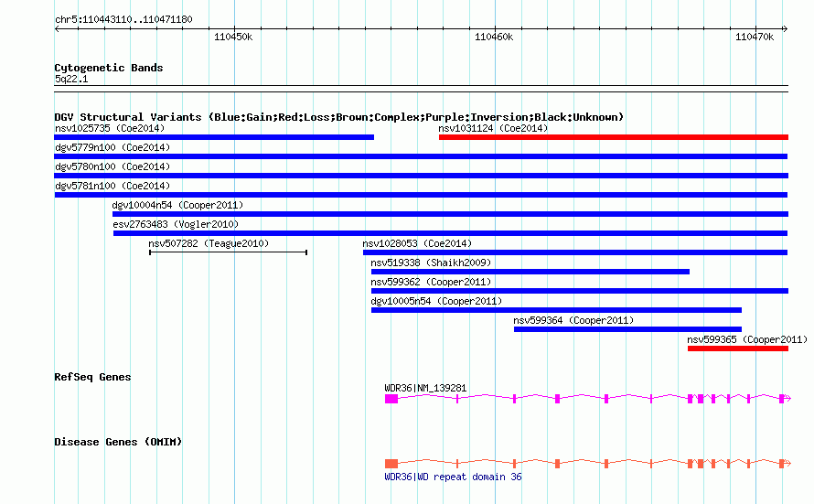Screen dimensions: 814x504
Task: Open the nsv599364 (Cooper2011) label
Action: (573, 320)
